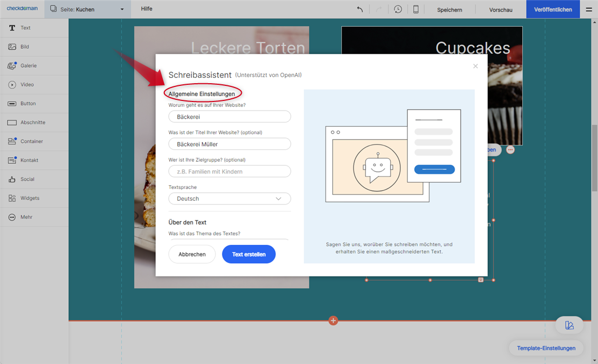The height and width of the screenshot is (364, 598).
Task: Click the undo arrow icon
Action: 360,9
